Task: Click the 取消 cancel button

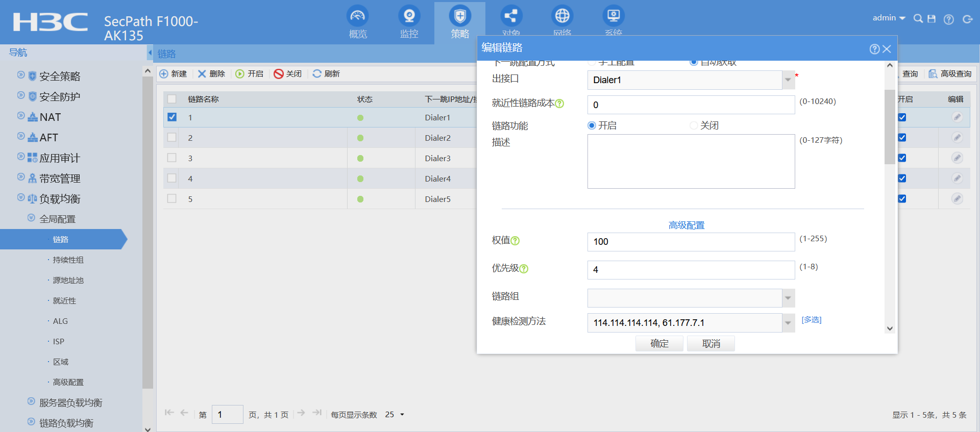Action: click(711, 344)
